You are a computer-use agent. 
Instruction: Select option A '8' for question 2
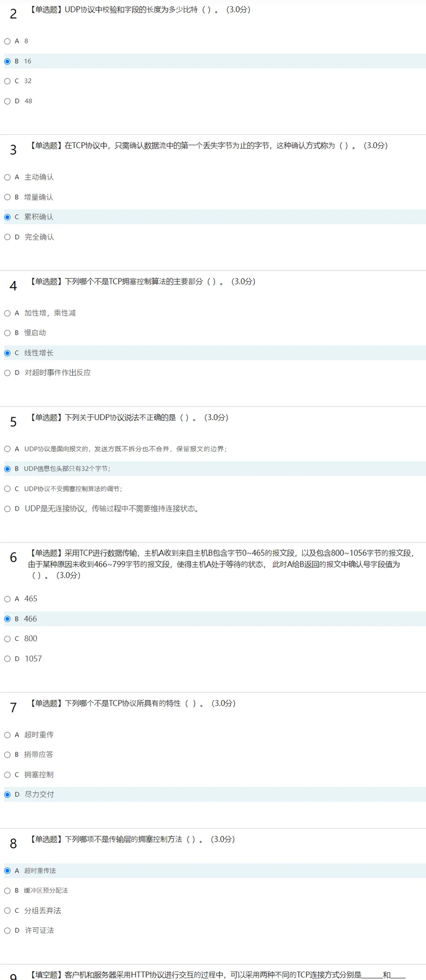[x=7, y=41]
